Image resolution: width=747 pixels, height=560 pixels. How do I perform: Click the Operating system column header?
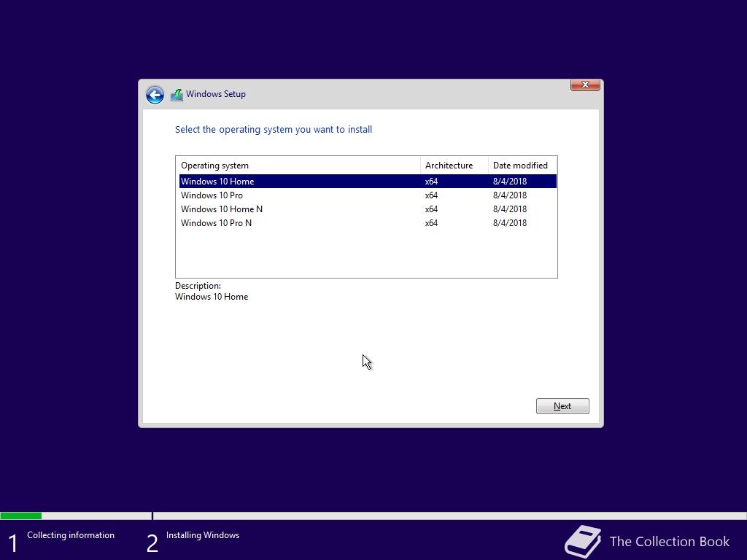[298, 166]
